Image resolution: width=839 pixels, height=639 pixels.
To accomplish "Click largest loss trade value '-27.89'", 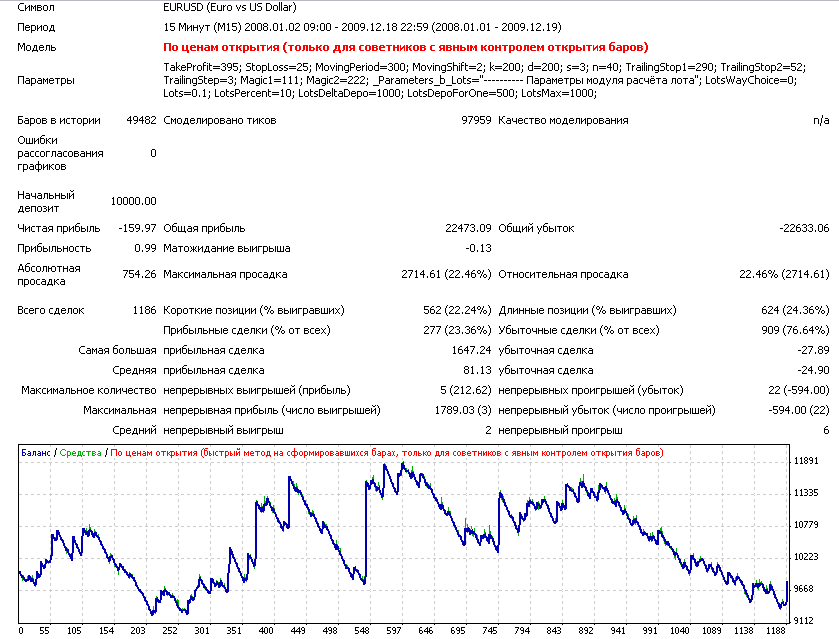I will click(813, 351).
